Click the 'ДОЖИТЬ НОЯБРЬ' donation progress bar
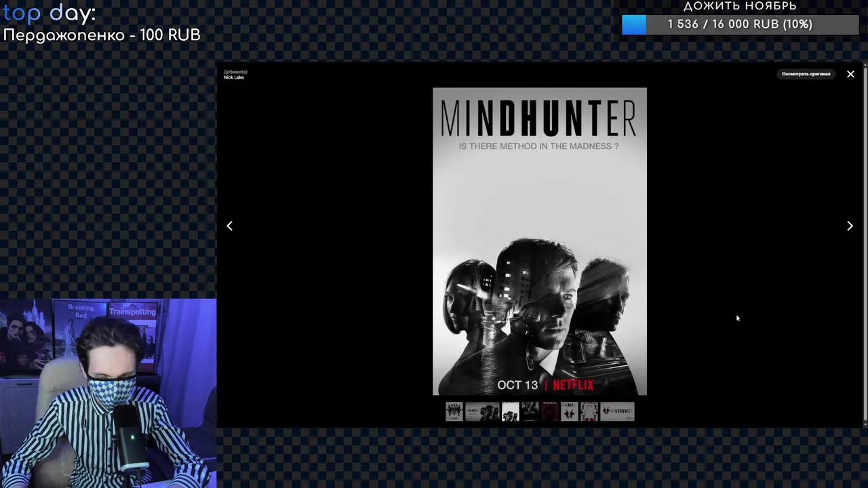The width and height of the screenshot is (868, 488). (x=740, y=24)
